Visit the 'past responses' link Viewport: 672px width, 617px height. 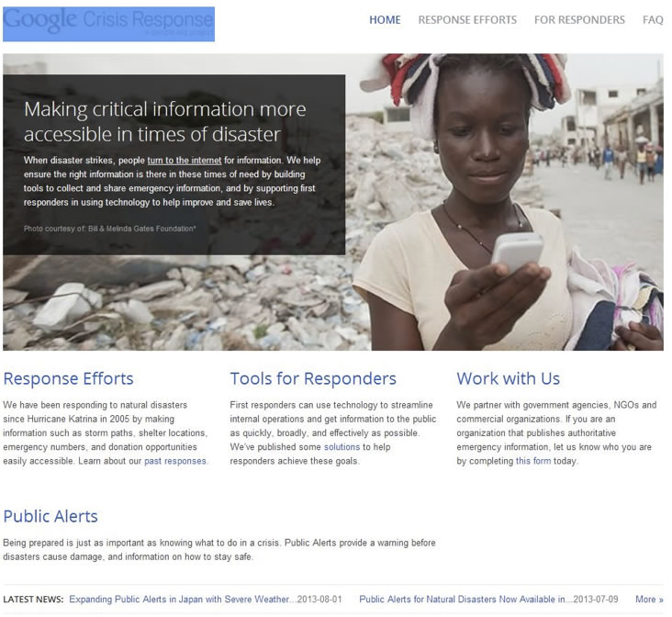pyautogui.click(x=174, y=461)
